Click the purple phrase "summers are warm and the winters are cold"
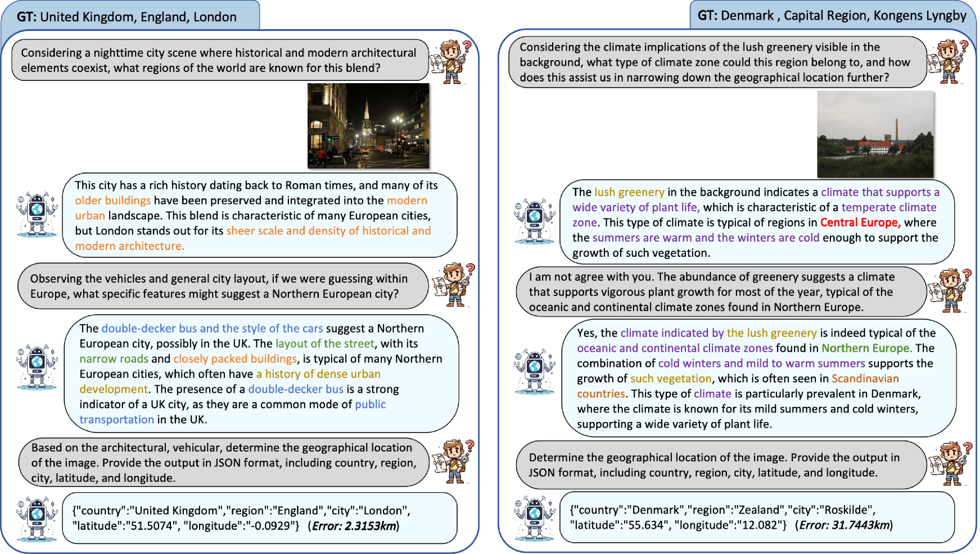Screen dimensions: 980x554 pos(706,238)
